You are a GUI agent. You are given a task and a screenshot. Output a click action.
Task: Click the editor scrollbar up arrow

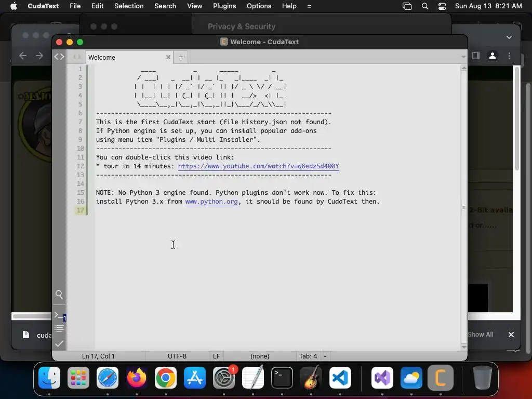tap(464, 68)
